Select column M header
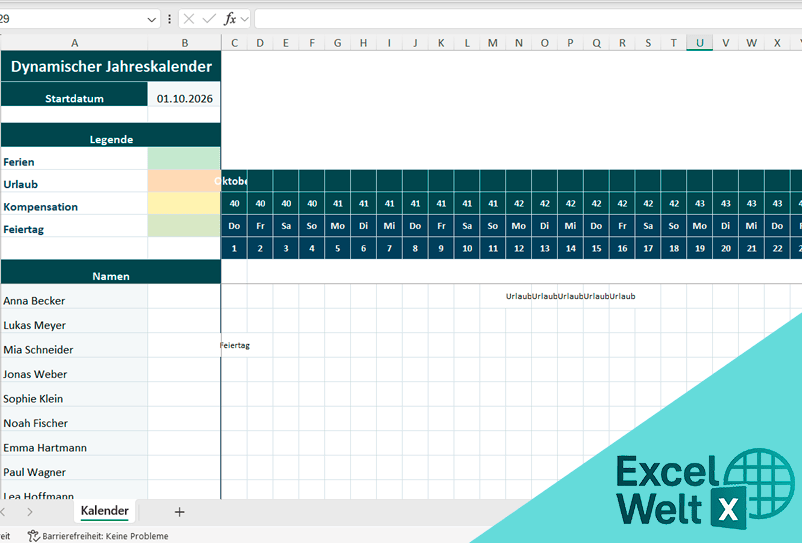Viewport: 802px width, 543px height. [493, 43]
